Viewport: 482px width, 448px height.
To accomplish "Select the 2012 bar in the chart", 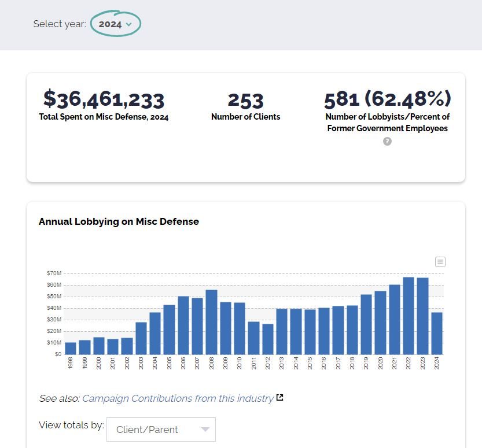I will pos(268,339).
